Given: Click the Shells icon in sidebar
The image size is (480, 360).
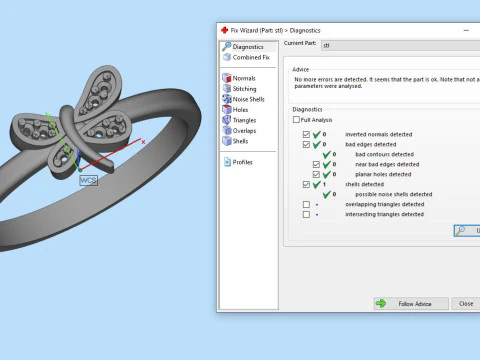Looking at the screenshot, I should pyautogui.click(x=227, y=141).
